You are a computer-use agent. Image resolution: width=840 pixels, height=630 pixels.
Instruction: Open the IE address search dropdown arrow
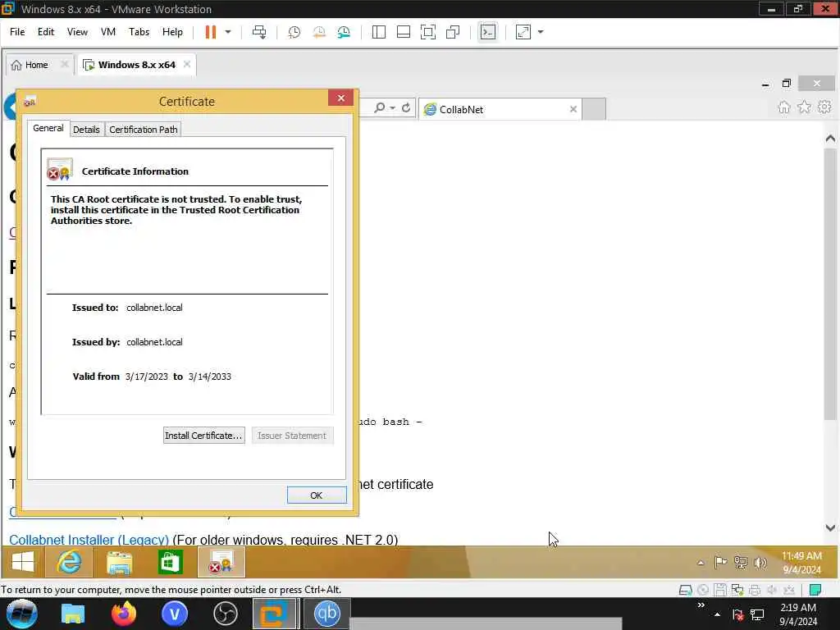click(x=393, y=108)
